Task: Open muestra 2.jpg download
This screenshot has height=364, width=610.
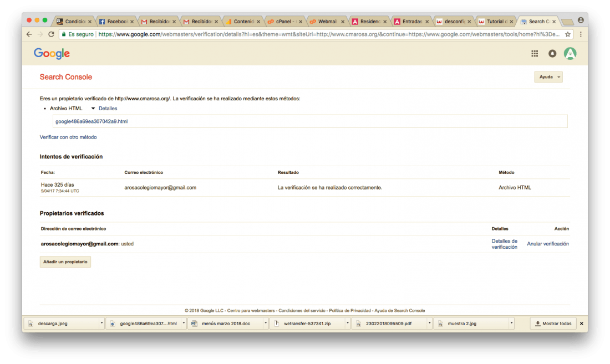Action: coord(471,323)
